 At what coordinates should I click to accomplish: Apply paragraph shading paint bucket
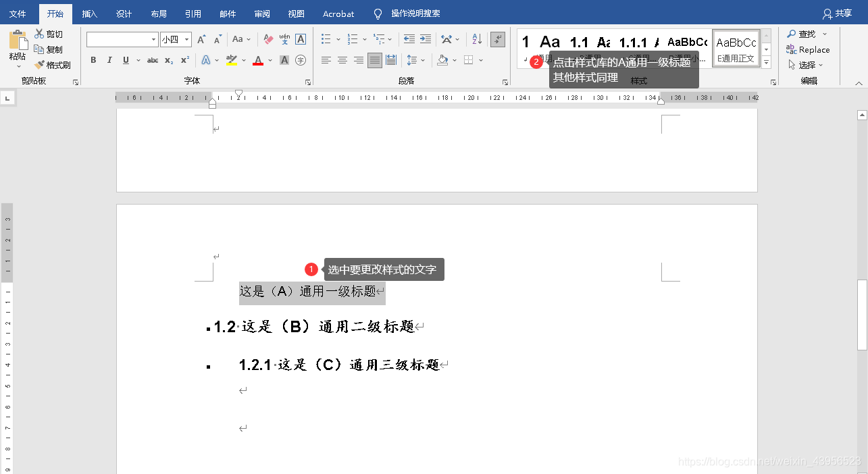442,60
